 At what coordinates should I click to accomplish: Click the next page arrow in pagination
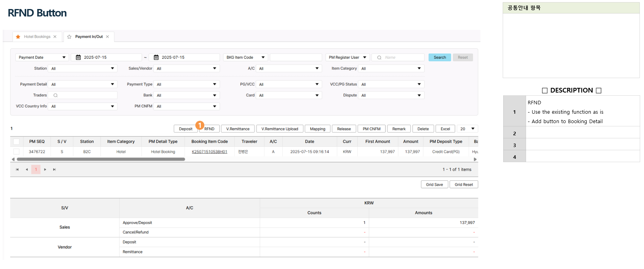45,170
